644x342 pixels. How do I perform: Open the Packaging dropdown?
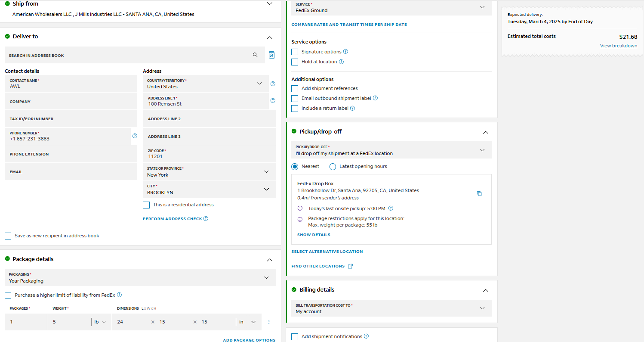pos(140,277)
